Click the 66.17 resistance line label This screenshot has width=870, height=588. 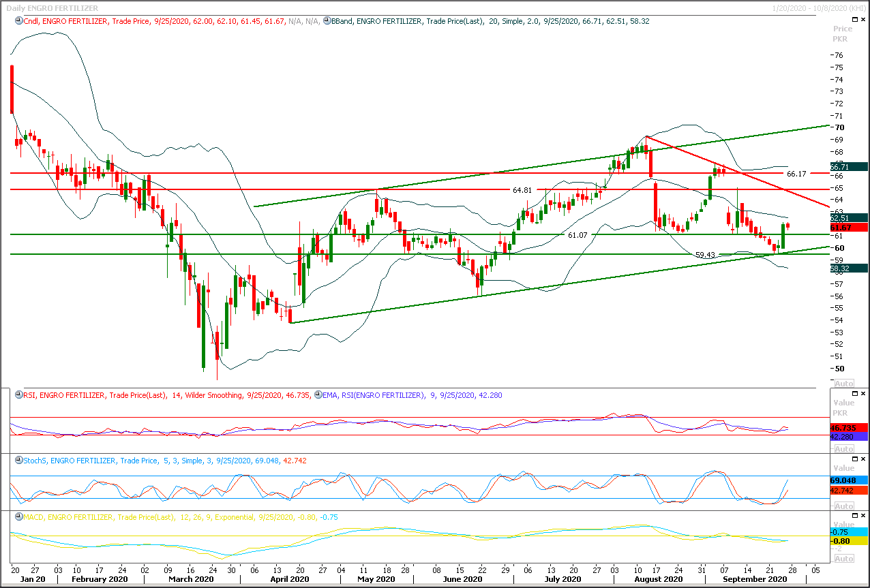click(796, 174)
